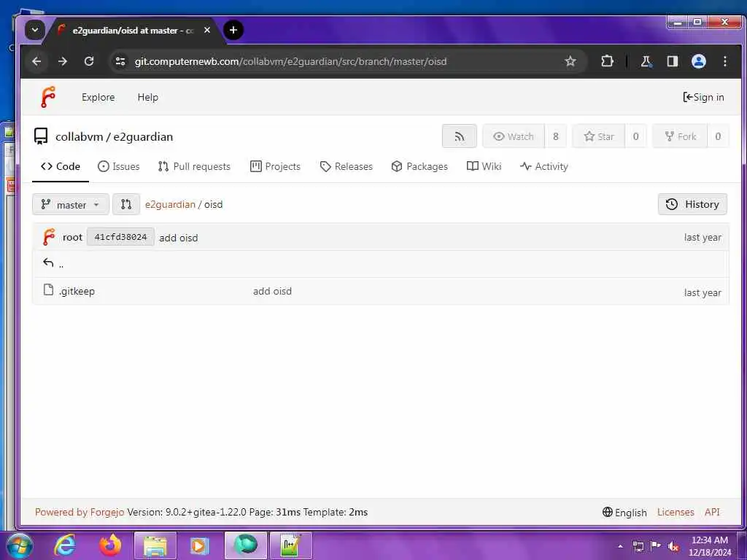The height and width of the screenshot is (560, 747).
Task: Open the .gitkeep file
Action: pyautogui.click(x=77, y=291)
